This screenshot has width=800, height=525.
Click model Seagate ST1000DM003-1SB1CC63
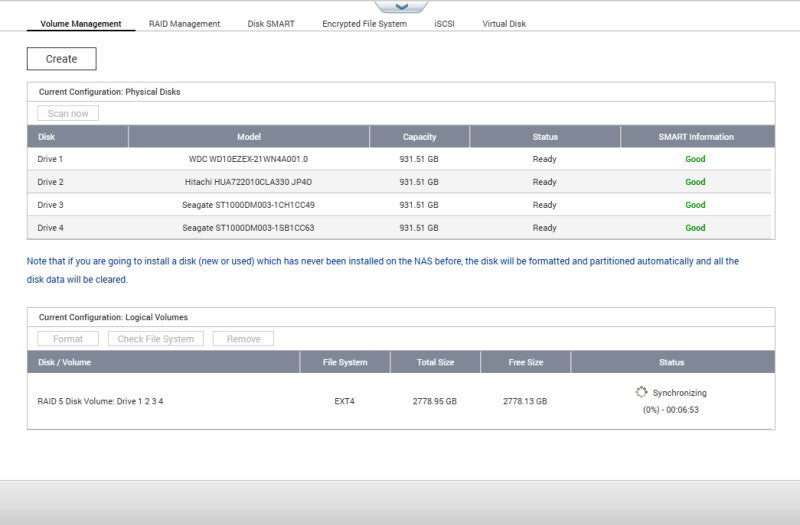pyautogui.click(x=248, y=228)
